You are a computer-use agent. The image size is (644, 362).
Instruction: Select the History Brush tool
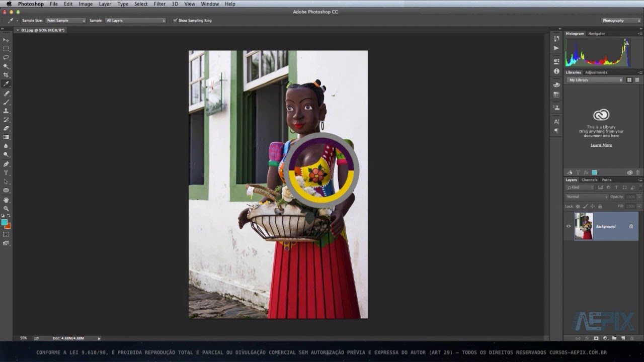(6, 120)
